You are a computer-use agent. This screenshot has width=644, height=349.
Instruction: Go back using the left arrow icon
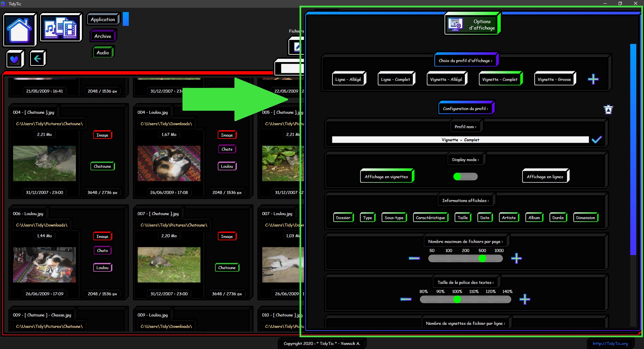38,58
